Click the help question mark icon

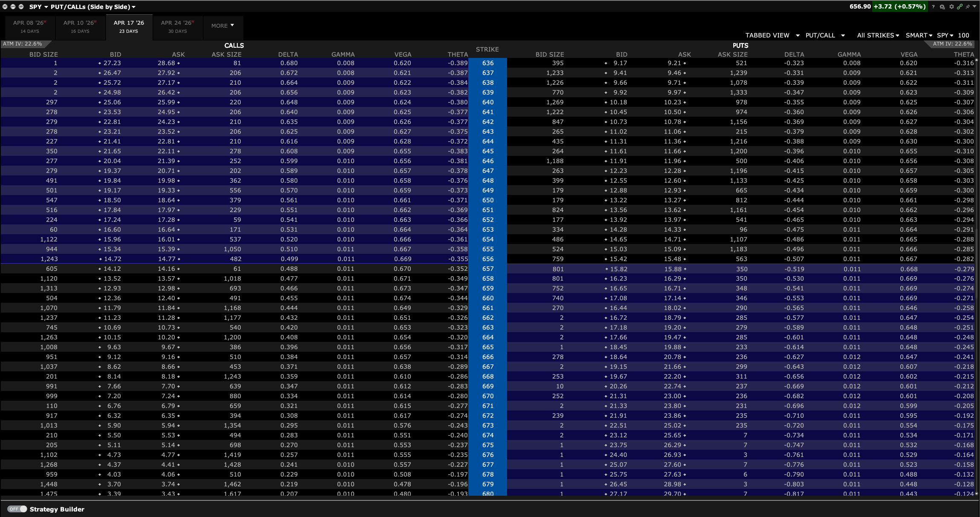(933, 7)
